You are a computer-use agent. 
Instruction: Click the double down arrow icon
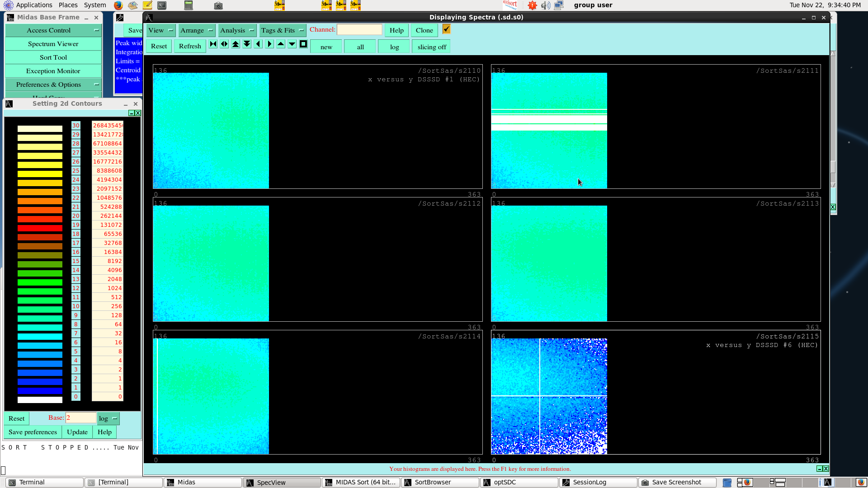coord(247,44)
